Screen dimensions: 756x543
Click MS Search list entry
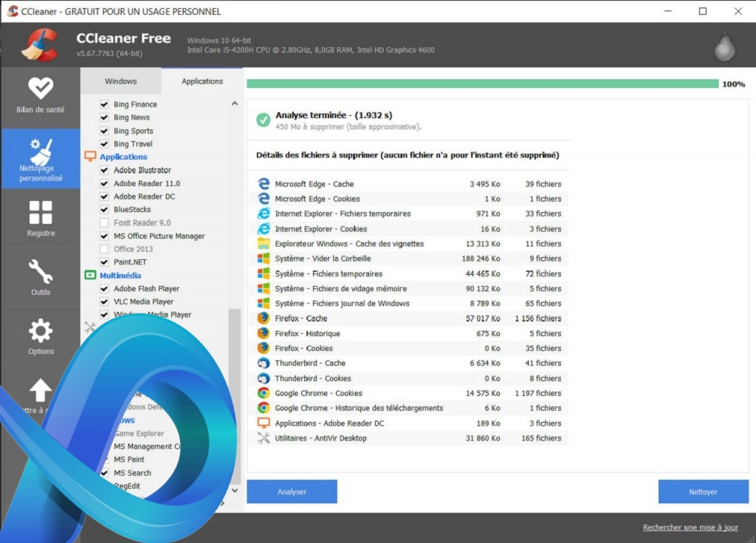click(133, 473)
